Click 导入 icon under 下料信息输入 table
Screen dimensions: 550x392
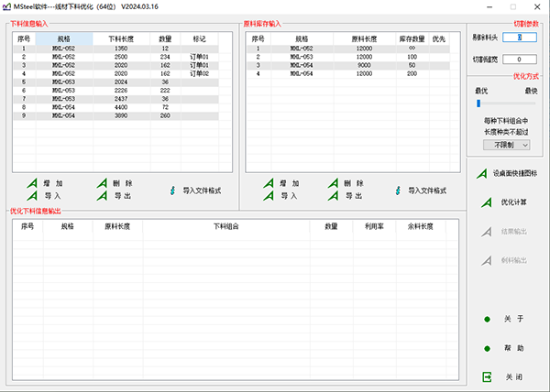(33, 196)
